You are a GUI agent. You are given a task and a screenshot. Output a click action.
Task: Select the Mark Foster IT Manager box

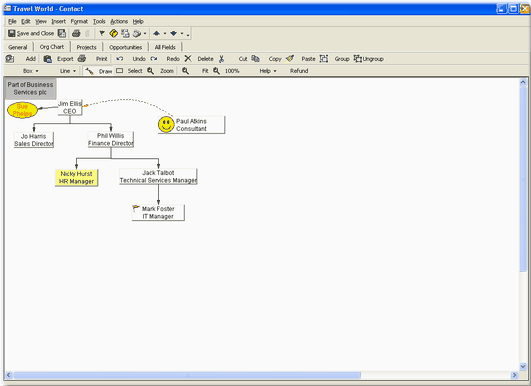pos(158,213)
